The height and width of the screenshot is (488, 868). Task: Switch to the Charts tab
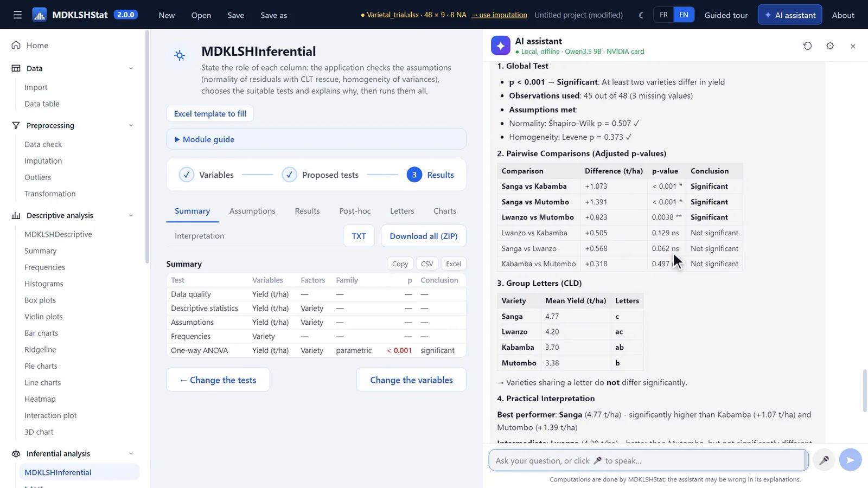click(445, 211)
